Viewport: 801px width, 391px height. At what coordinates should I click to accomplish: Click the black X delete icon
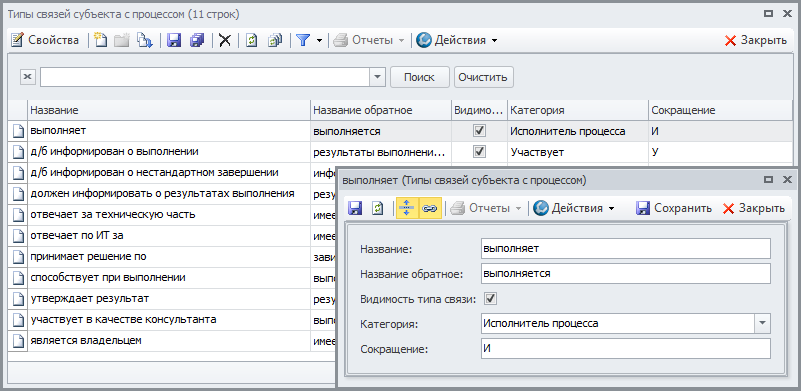point(225,40)
